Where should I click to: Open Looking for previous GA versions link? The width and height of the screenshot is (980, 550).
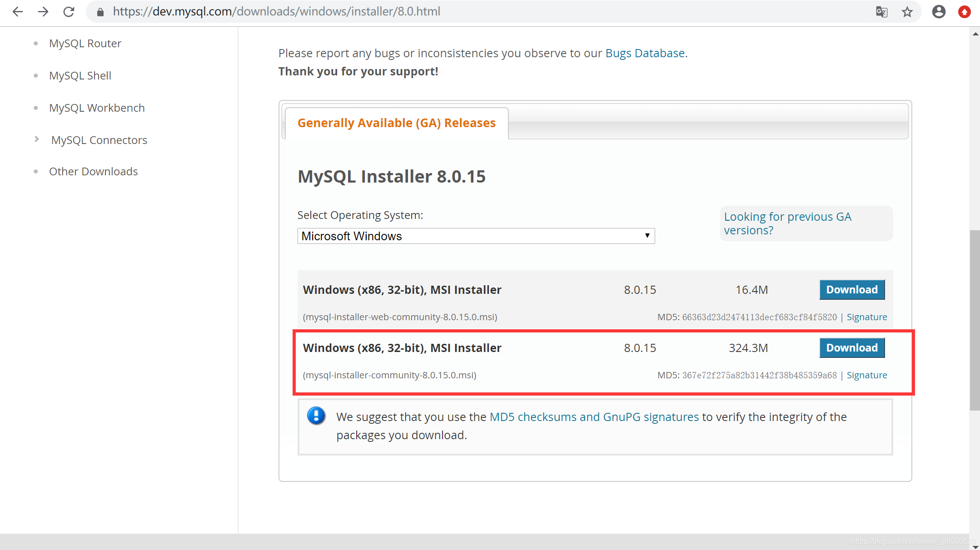[787, 223]
